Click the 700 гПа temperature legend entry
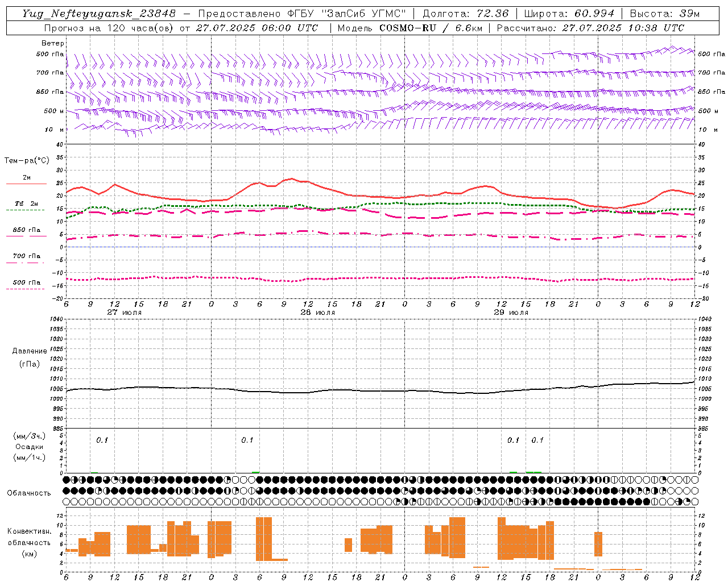 [27, 256]
